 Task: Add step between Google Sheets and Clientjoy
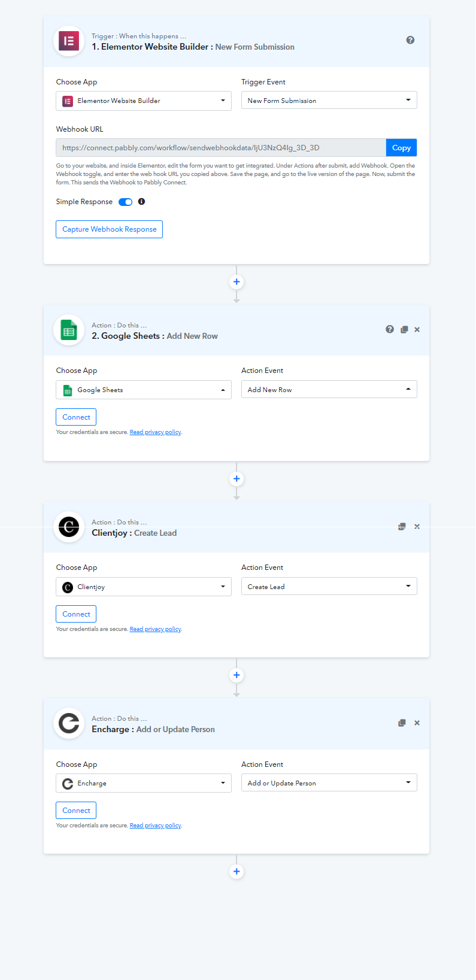coord(237,479)
